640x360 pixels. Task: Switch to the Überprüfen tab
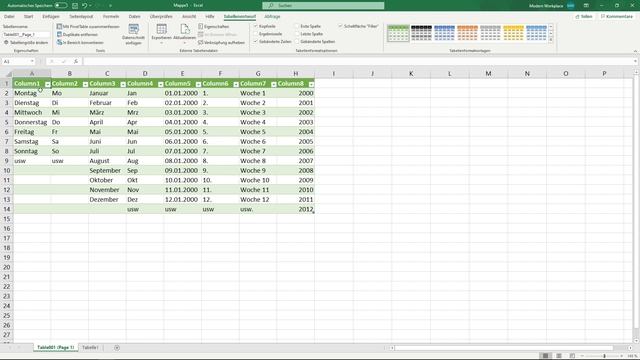click(x=161, y=16)
